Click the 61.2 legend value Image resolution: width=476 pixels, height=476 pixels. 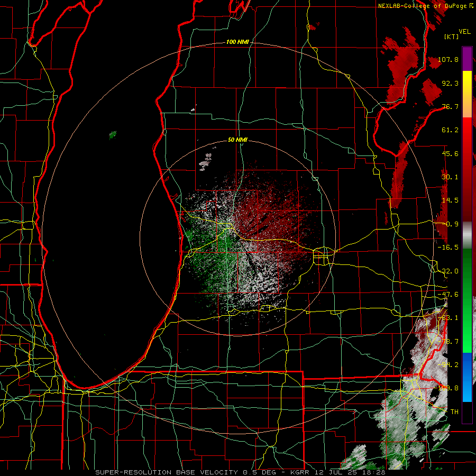[450, 130]
